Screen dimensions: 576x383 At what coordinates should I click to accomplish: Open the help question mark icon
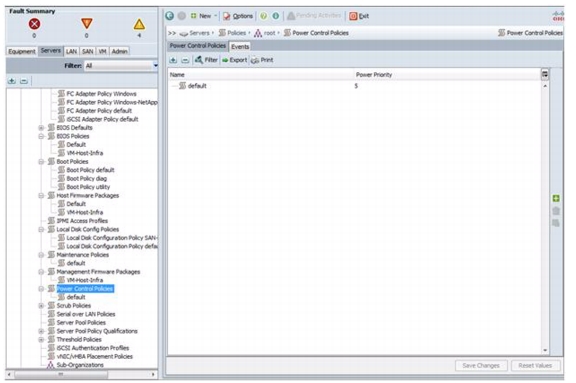(x=263, y=16)
